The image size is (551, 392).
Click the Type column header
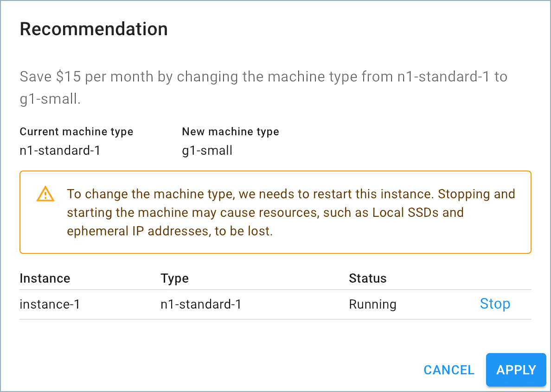(x=174, y=278)
